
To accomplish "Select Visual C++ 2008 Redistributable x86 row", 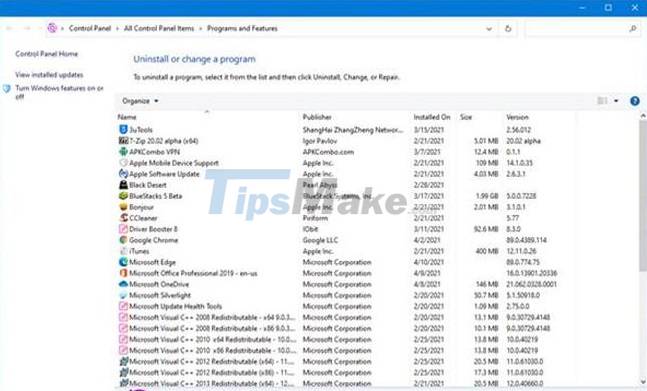I will (x=347, y=328).
